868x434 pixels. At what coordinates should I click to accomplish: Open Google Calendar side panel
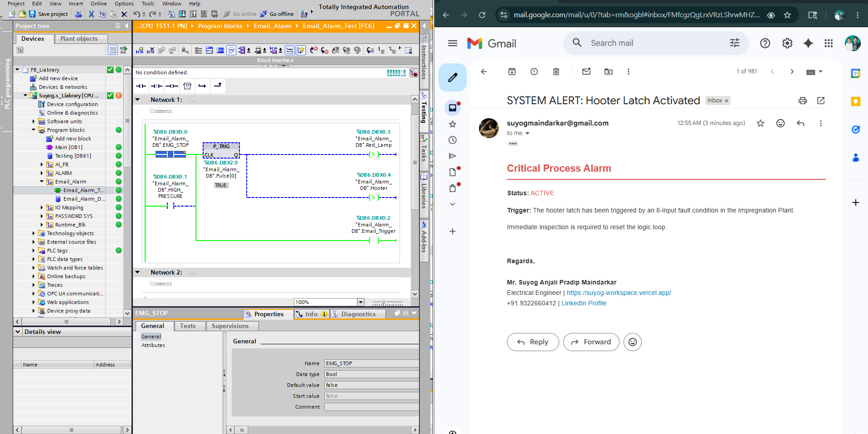pyautogui.click(x=856, y=73)
